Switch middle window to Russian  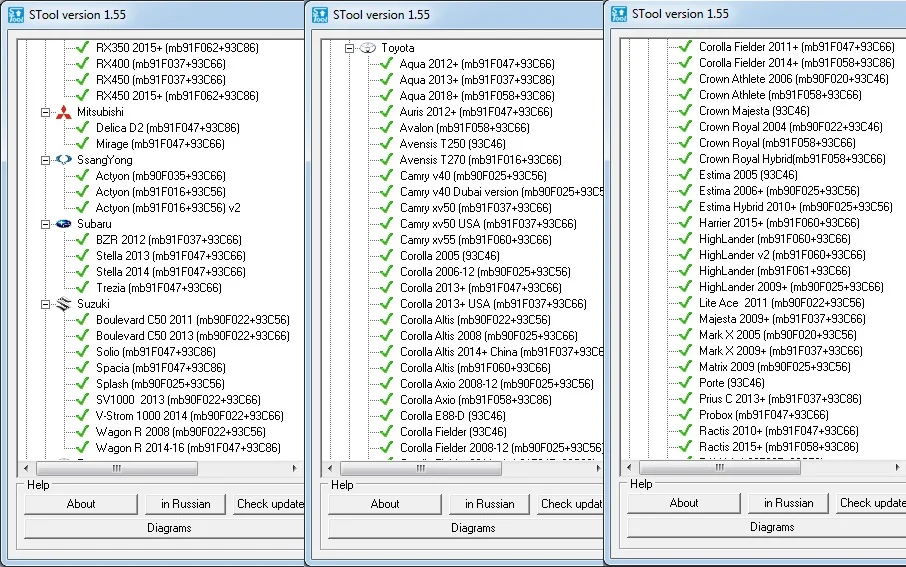click(489, 504)
